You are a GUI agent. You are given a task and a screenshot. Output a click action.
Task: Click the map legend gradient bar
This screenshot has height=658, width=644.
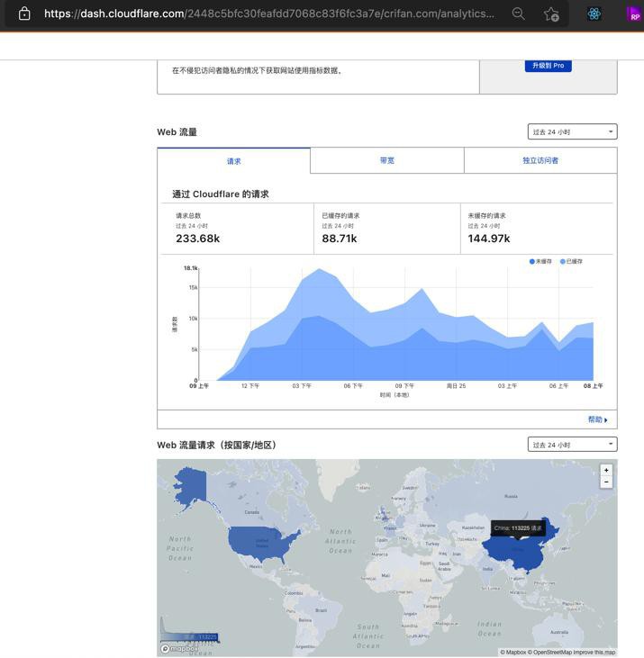point(190,637)
